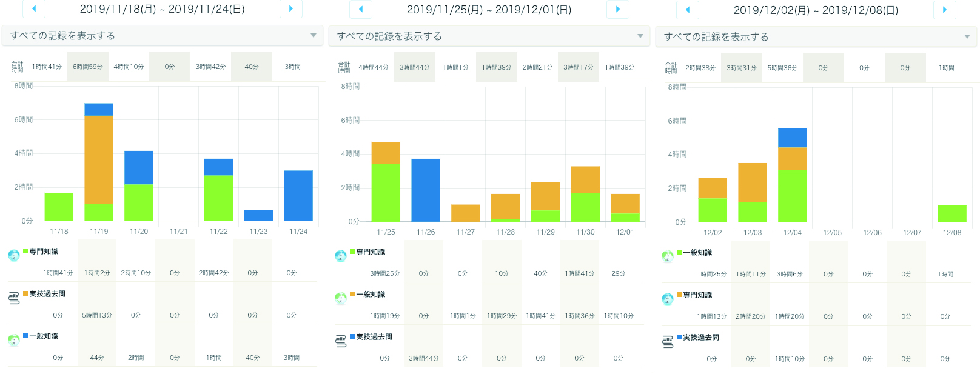Click 専門知識 subject icon in 11/18 week panel
Viewport: 980px width, 374px height.
14,255
